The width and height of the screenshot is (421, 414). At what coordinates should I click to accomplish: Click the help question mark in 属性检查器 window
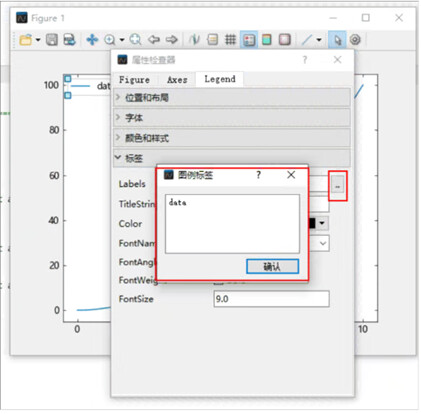coord(305,60)
